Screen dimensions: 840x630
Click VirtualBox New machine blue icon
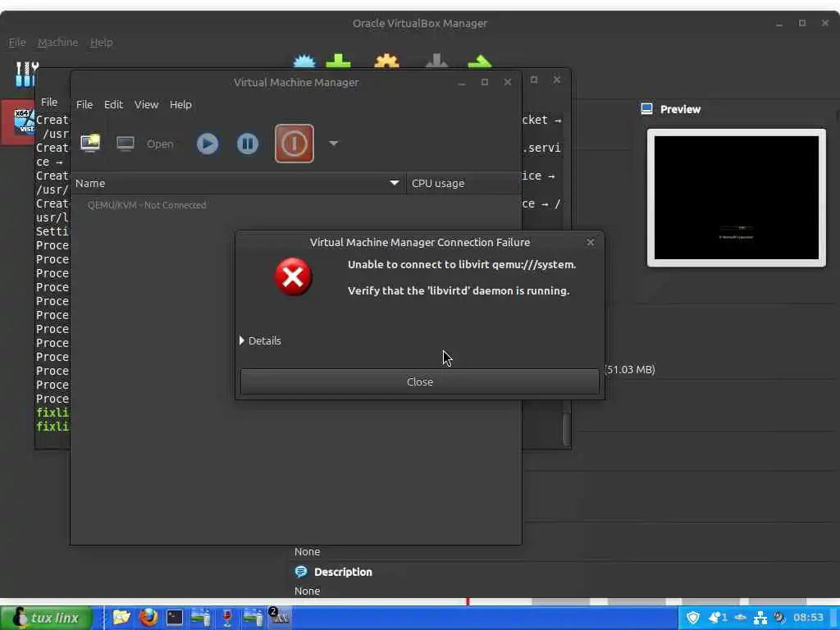coord(304,61)
